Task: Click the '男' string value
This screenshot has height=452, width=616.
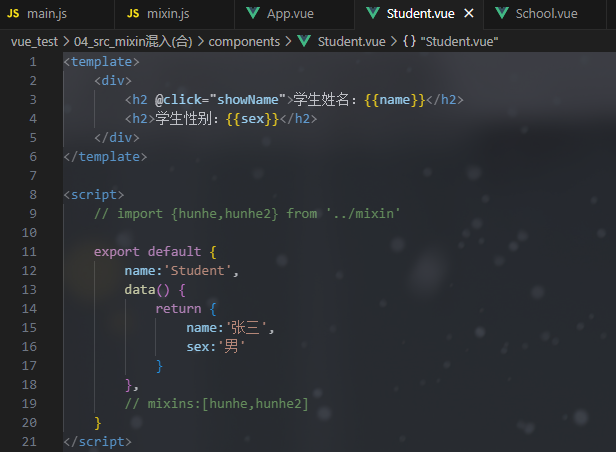Action: tap(231, 347)
